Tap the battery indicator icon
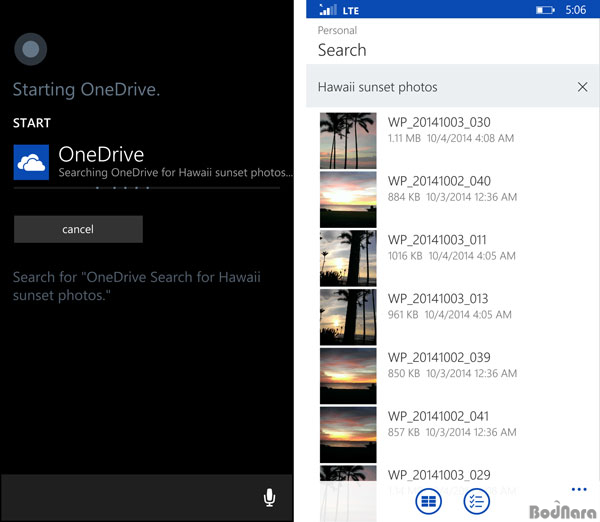600x522 pixels. coord(545,10)
